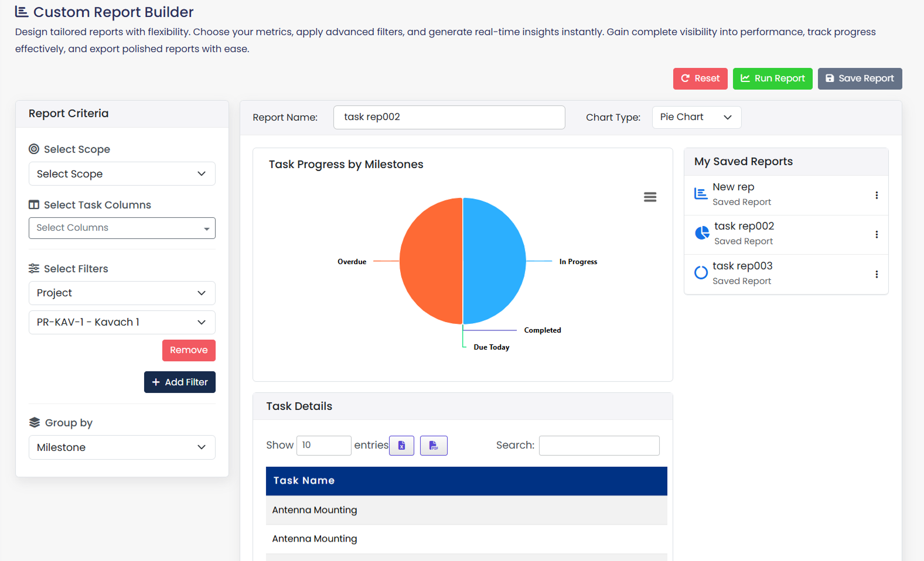Open the Group by Milestone dropdown

(122, 447)
